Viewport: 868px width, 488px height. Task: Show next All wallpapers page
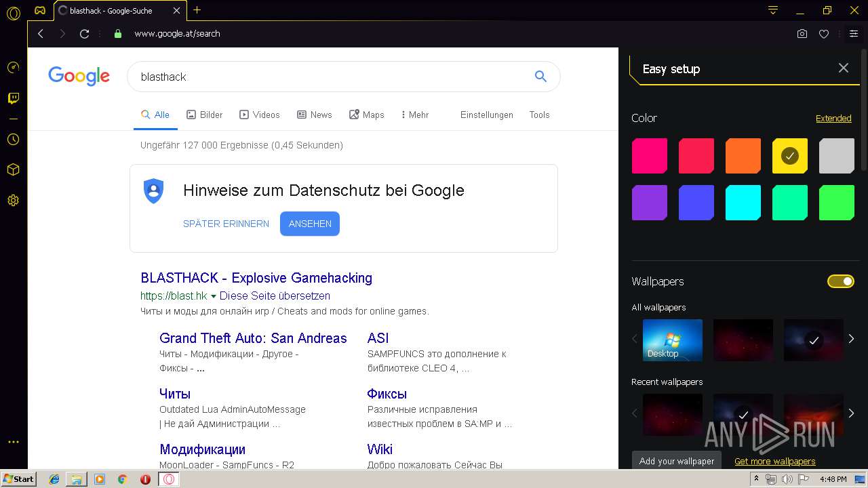[x=852, y=339]
